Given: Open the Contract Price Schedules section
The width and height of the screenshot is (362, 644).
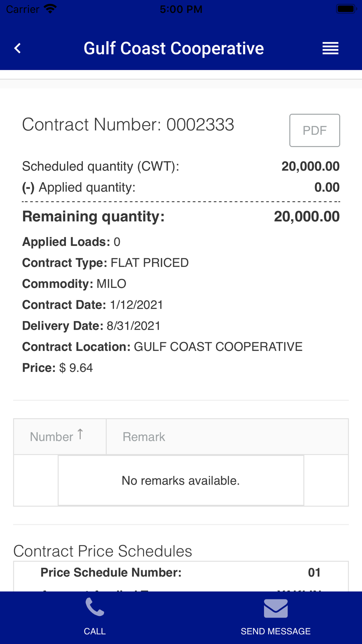Looking at the screenshot, I should (x=103, y=551).
